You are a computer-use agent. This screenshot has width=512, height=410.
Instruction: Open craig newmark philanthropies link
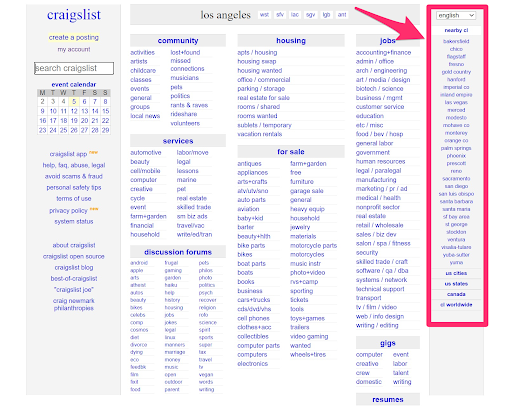[x=74, y=304]
